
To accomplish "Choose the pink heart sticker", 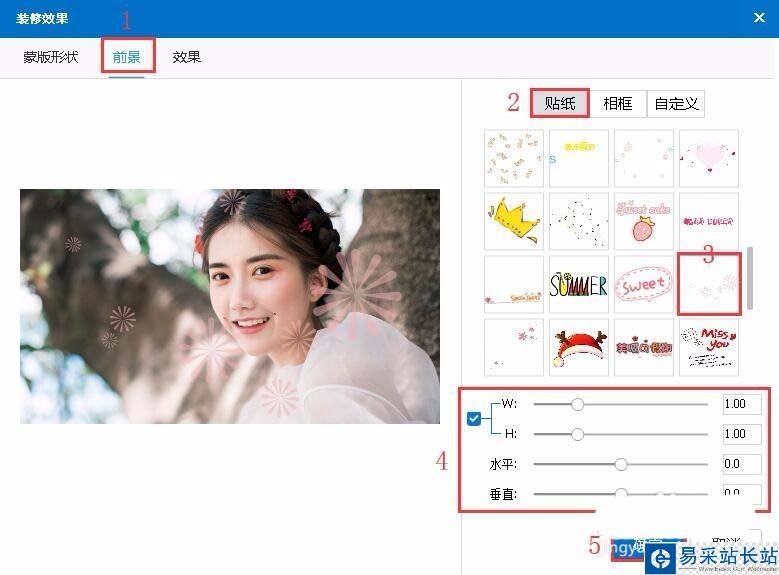I will (x=709, y=159).
